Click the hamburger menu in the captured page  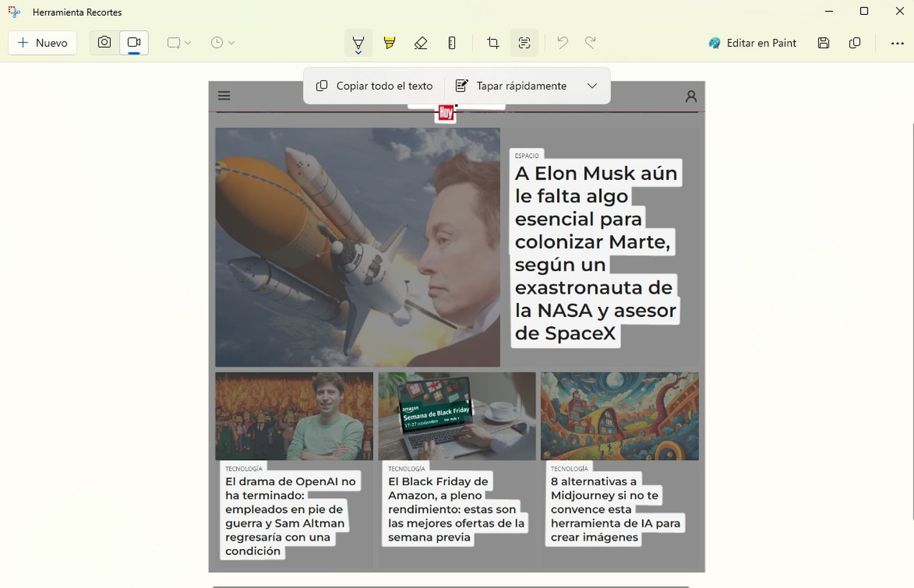(x=224, y=95)
